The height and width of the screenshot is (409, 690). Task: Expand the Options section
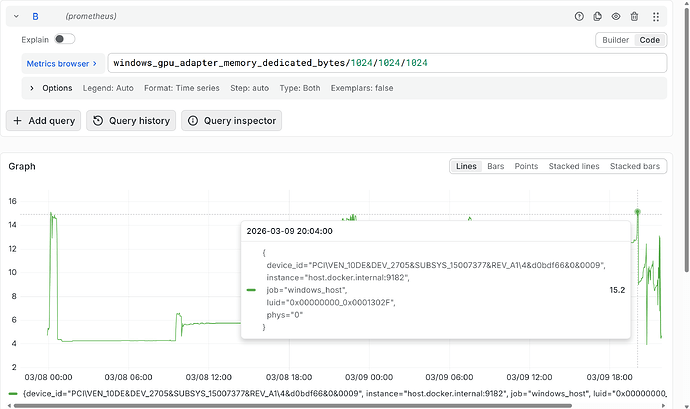pos(32,88)
